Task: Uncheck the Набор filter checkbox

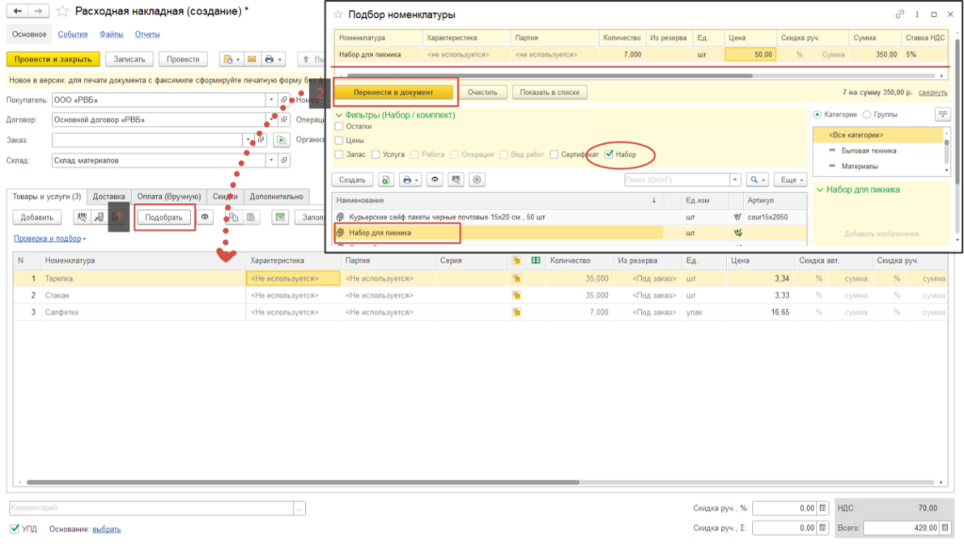Action: point(609,153)
